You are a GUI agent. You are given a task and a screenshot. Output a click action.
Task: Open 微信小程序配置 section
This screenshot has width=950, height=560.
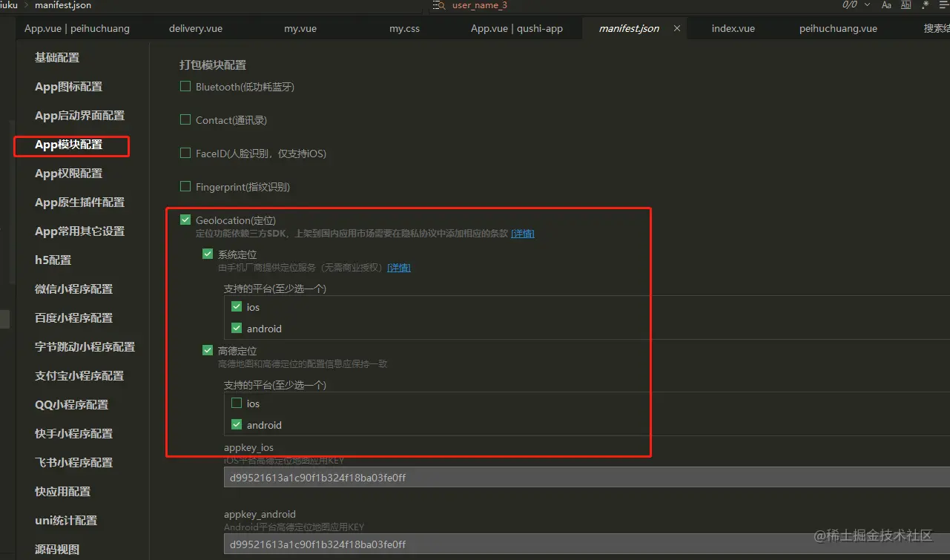[74, 289]
